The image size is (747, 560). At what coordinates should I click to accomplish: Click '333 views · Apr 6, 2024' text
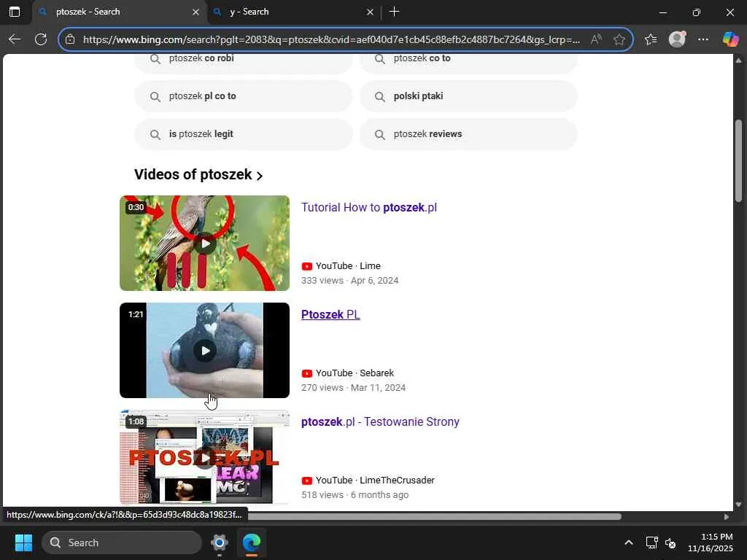tap(349, 281)
